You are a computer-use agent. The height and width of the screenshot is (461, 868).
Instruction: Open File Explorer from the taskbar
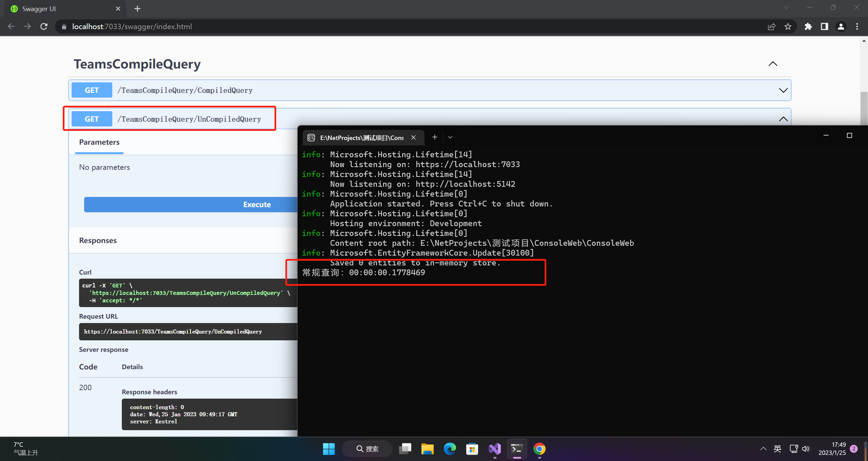click(428, 449)
